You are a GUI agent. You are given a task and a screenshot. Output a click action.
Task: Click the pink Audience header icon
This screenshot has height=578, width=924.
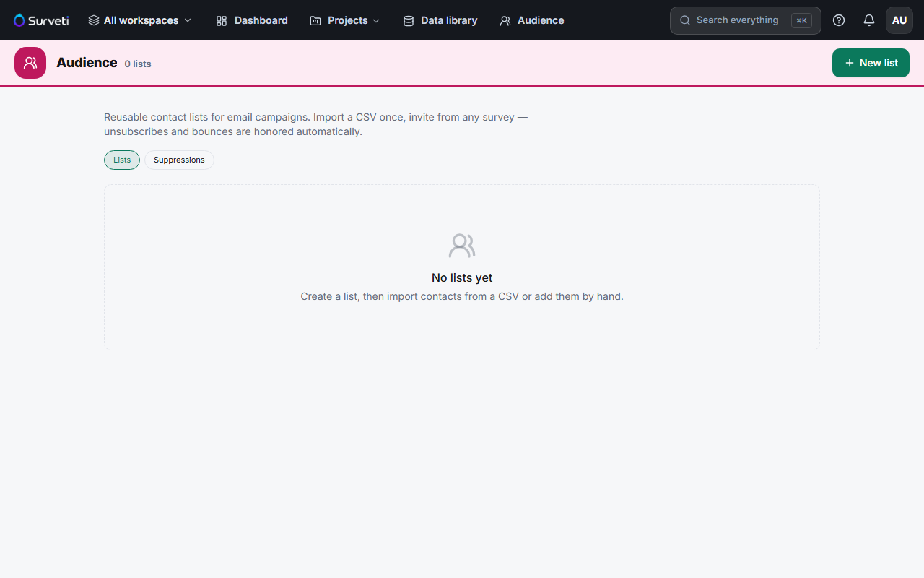pos(30,63)
